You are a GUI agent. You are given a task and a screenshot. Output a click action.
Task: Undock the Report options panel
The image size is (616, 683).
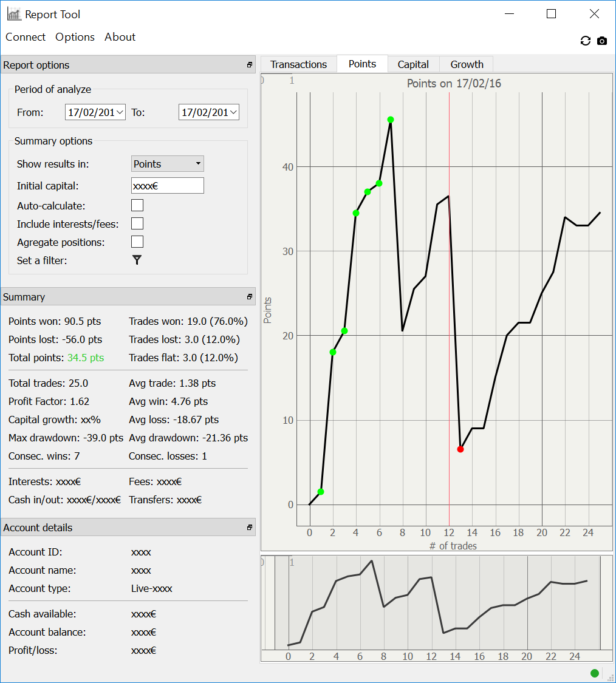coord(249,65)
